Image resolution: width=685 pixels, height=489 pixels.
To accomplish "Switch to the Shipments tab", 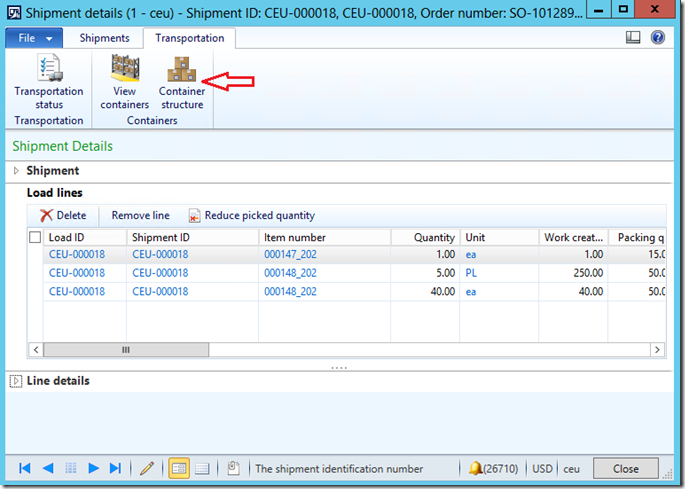I will [x=104, y=38].
